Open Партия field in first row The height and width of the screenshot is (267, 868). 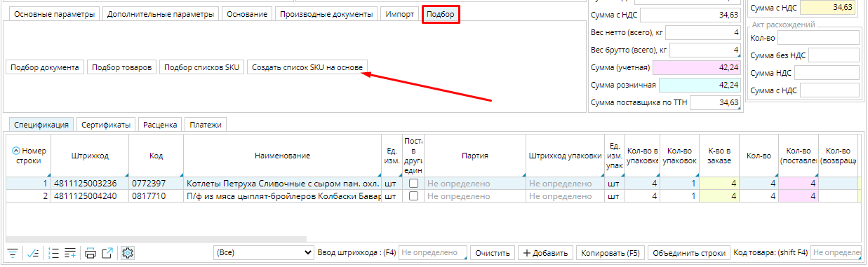click(474, 183)
